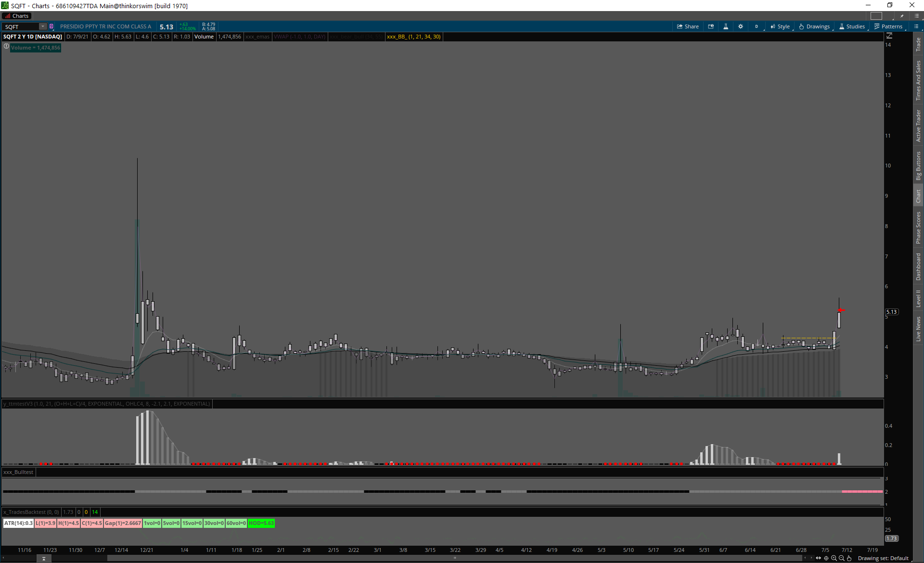
Task: Open the chart settings gear
Action: (x=741, y=26)
